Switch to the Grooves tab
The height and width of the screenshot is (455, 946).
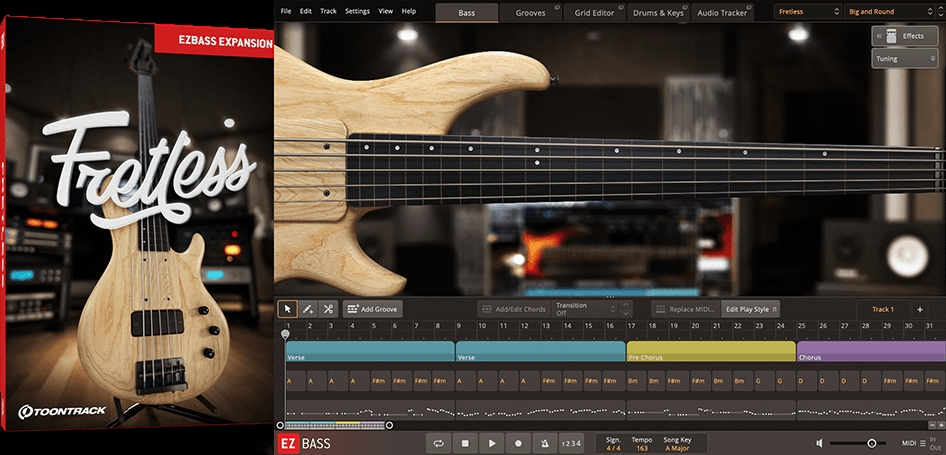coord(530,13)
